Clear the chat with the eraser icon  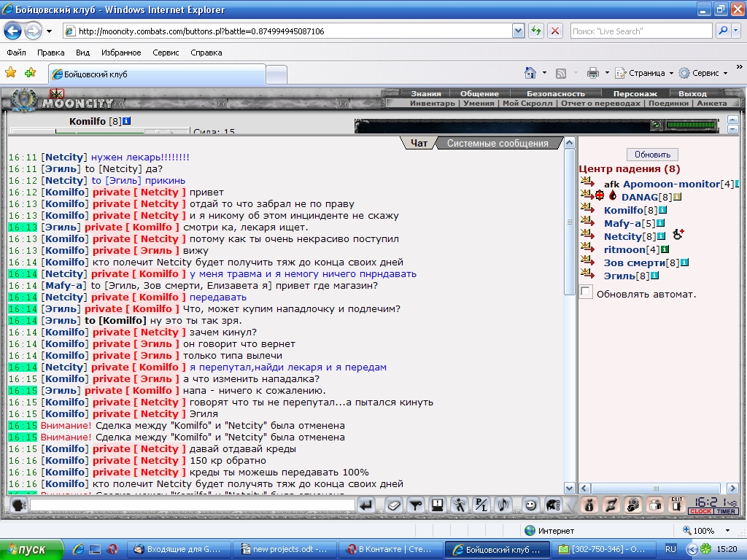[393, 505]
